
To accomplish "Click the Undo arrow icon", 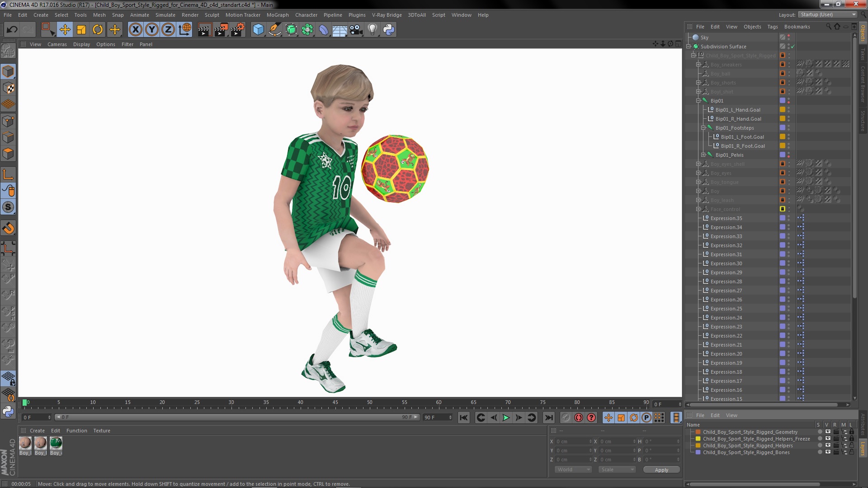I will coord(12,30).
